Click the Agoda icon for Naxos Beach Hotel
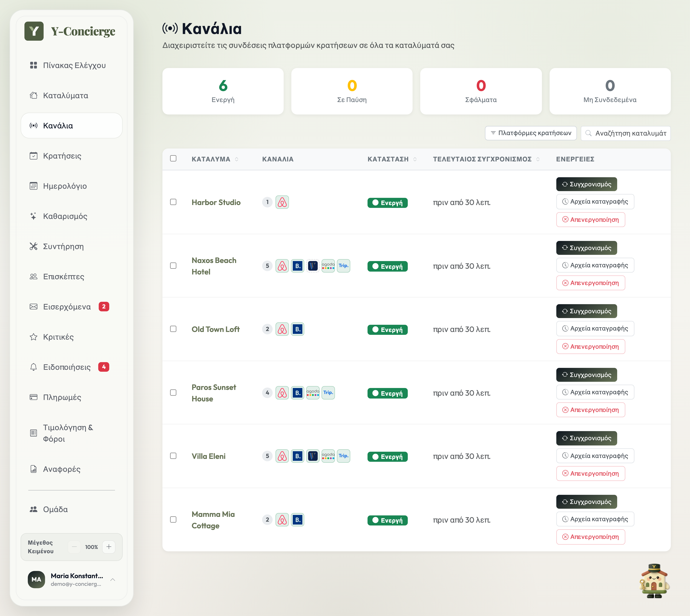The image size is (690, 616). (328, 266)
